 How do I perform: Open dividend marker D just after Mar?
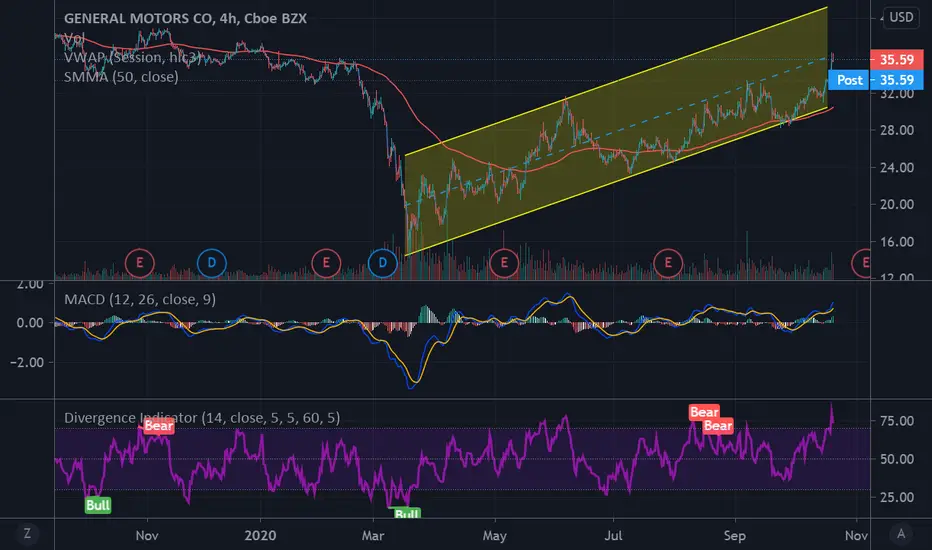point(382,262)
